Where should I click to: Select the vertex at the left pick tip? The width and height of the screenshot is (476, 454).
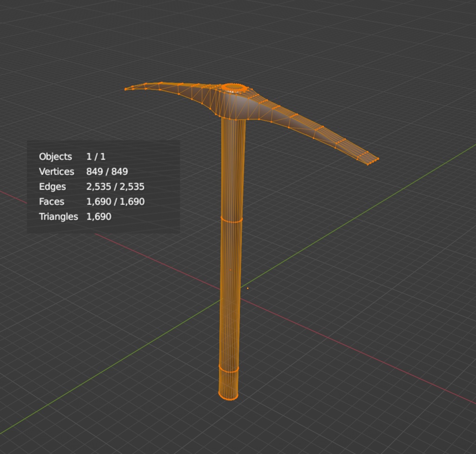(126, 88)
